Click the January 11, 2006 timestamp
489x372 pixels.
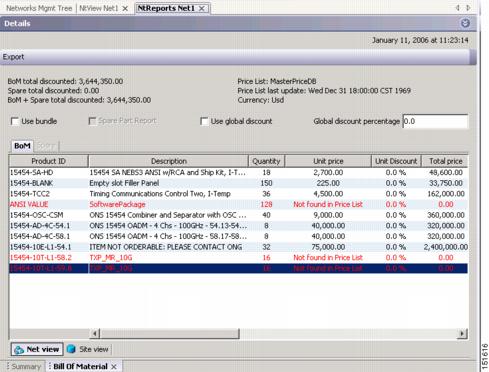[420, 40]
